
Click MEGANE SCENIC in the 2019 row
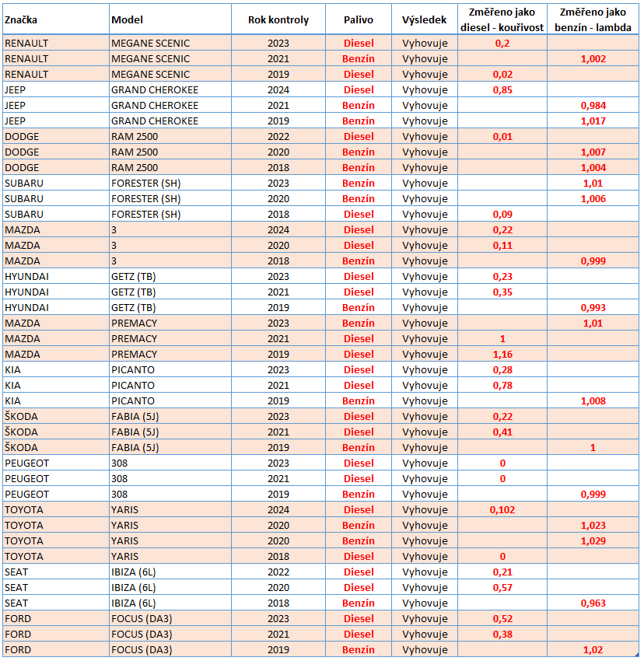coord(151,74)
